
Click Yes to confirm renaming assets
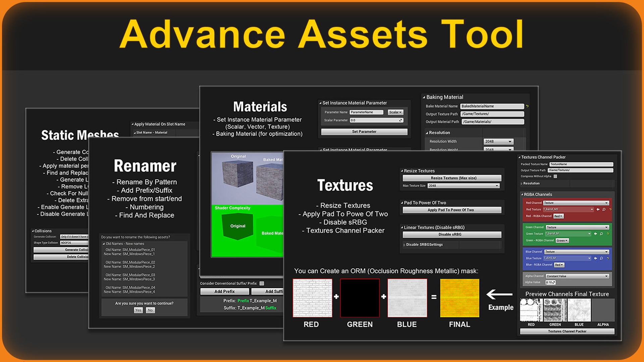[x=138, y=310]
